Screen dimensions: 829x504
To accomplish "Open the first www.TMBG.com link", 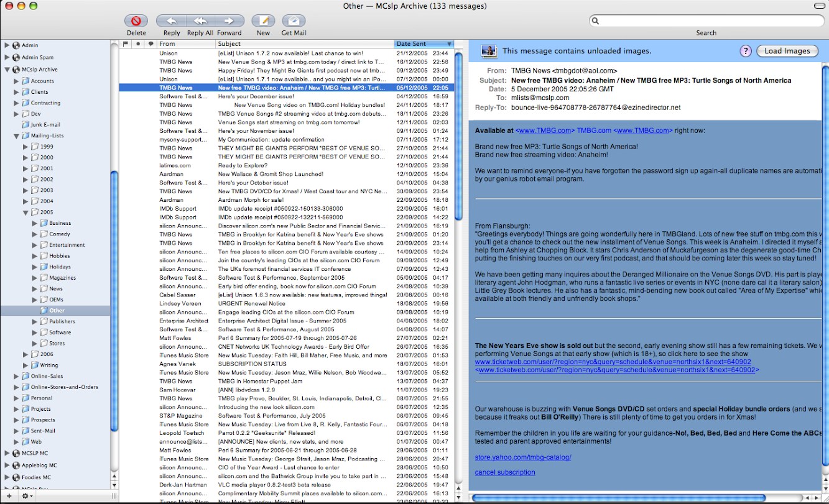I will point(545,131).
